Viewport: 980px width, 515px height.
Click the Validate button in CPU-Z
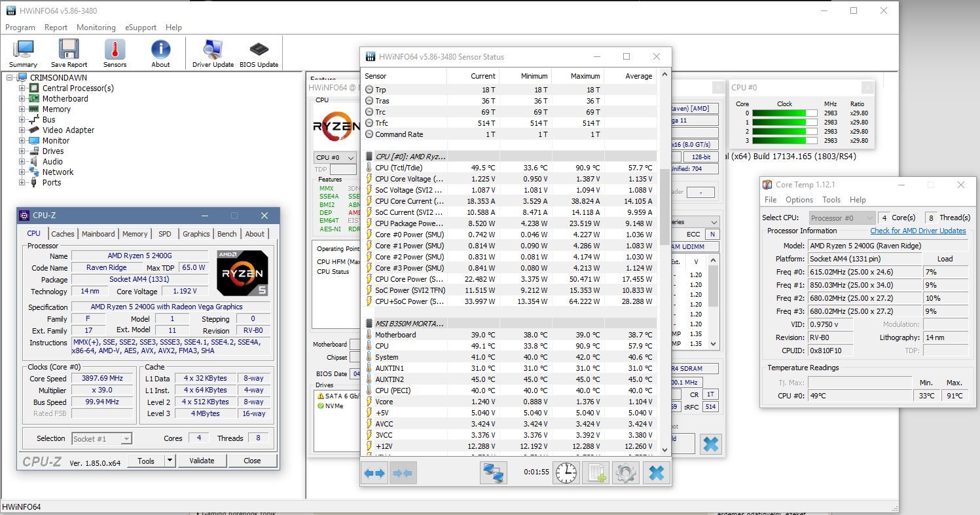(x=202, y=461)
